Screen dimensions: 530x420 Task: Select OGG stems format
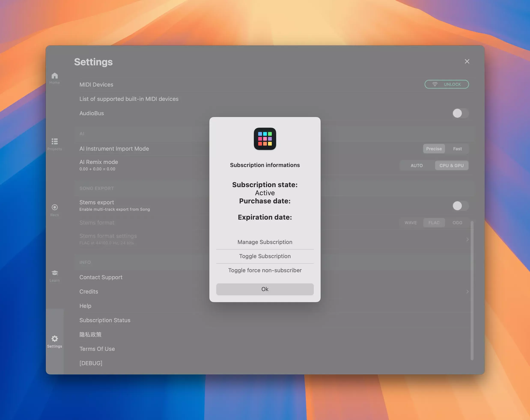pyautogui.click(x=457, y=223)
